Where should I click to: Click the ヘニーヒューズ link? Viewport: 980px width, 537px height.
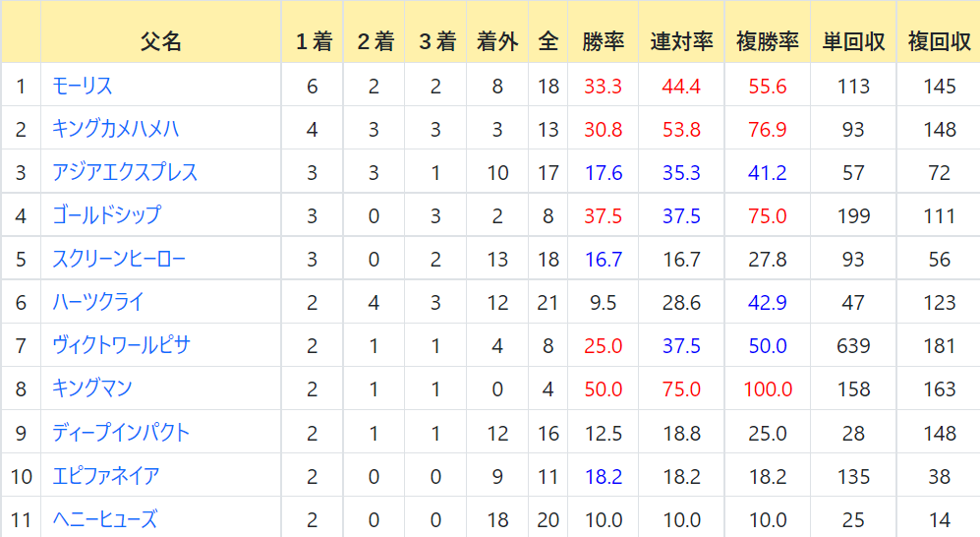click(104, 519)
